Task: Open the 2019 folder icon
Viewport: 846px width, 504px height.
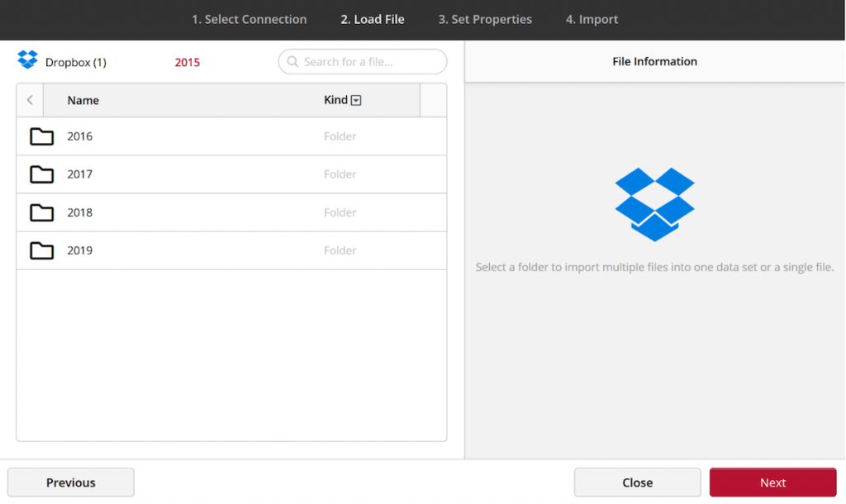Action: (x=41, y=250)
